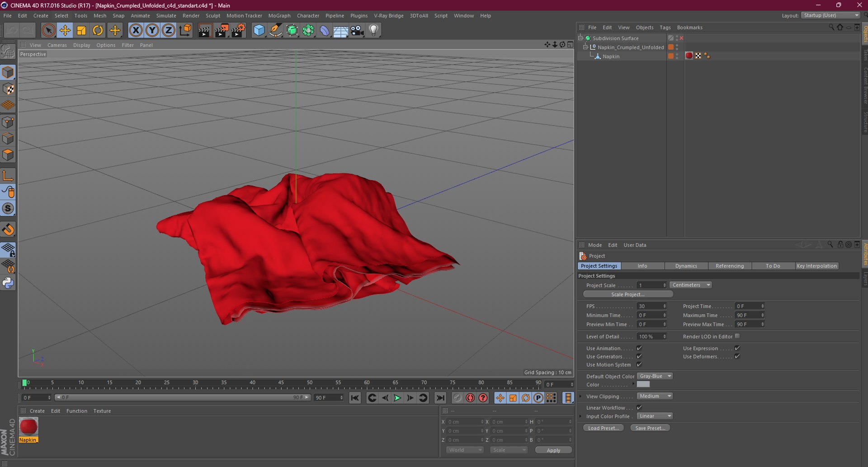Add a Subdivision Surface generator
Screen dimensions: 868x467
pos(292,30)
